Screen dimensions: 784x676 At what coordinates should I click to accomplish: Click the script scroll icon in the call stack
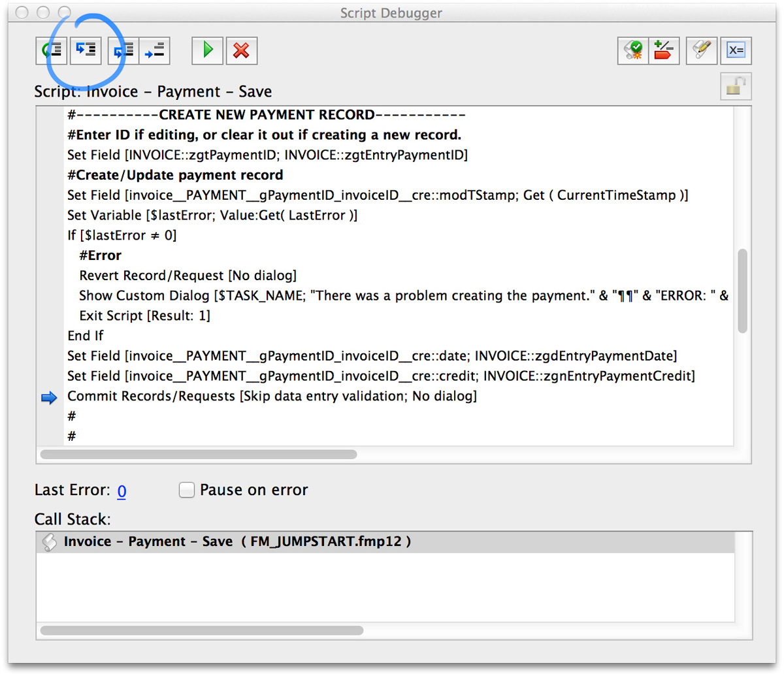[x=48, y=541]
